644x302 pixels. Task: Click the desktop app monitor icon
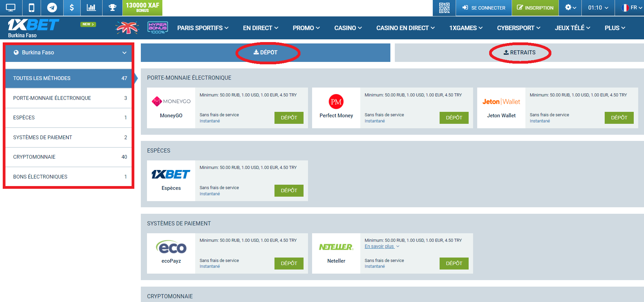11,8
